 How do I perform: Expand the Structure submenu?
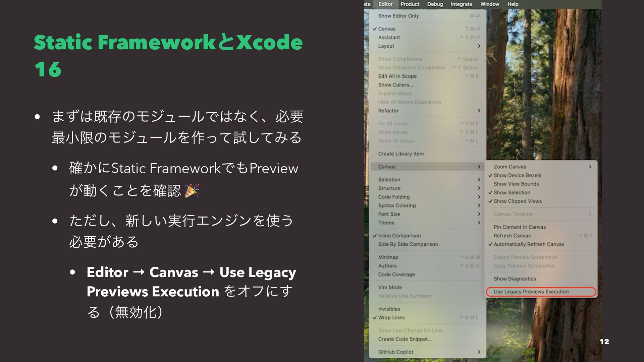[x=427, y=188]
